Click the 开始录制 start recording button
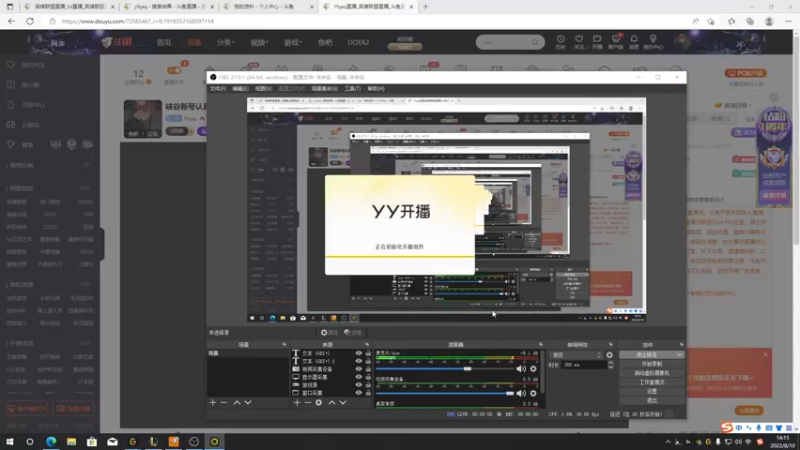This screenshot has width=800, height=450. (652, 364)
